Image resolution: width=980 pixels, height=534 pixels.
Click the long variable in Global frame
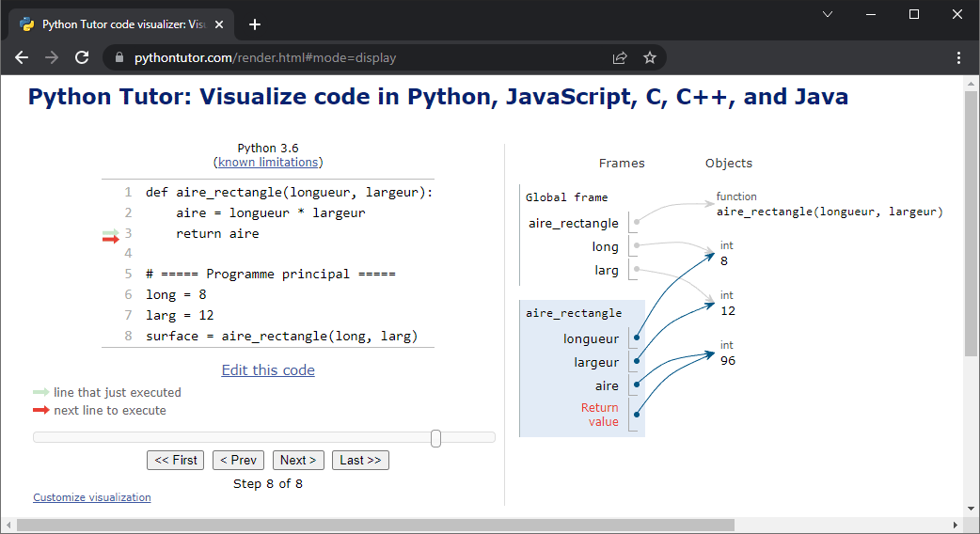click(x=605, y=246)
